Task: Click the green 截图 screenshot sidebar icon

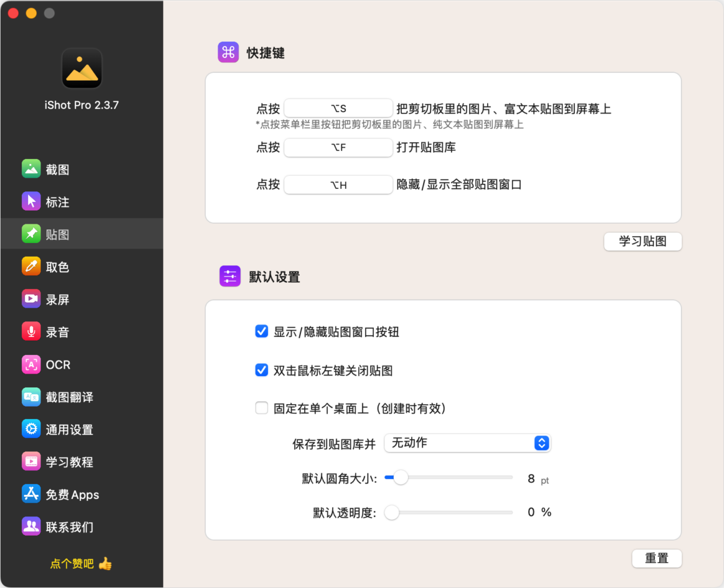Action: point(31,169)
